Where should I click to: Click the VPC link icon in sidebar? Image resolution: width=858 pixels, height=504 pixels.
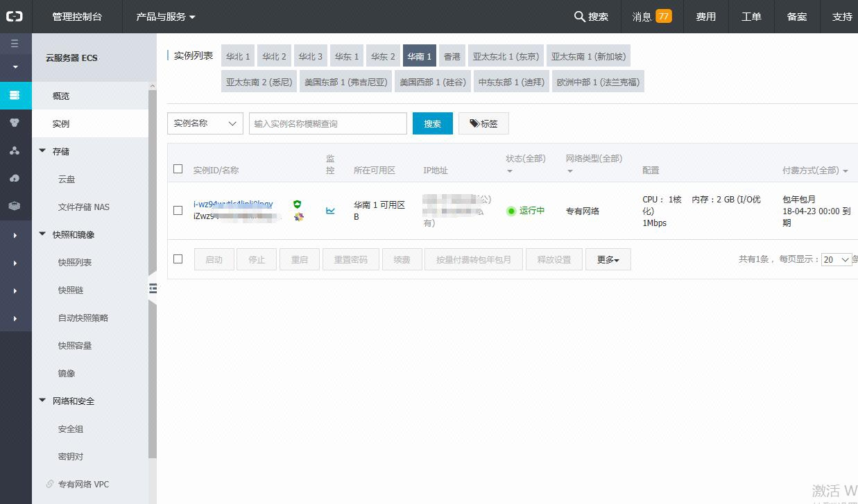(50, 484)
